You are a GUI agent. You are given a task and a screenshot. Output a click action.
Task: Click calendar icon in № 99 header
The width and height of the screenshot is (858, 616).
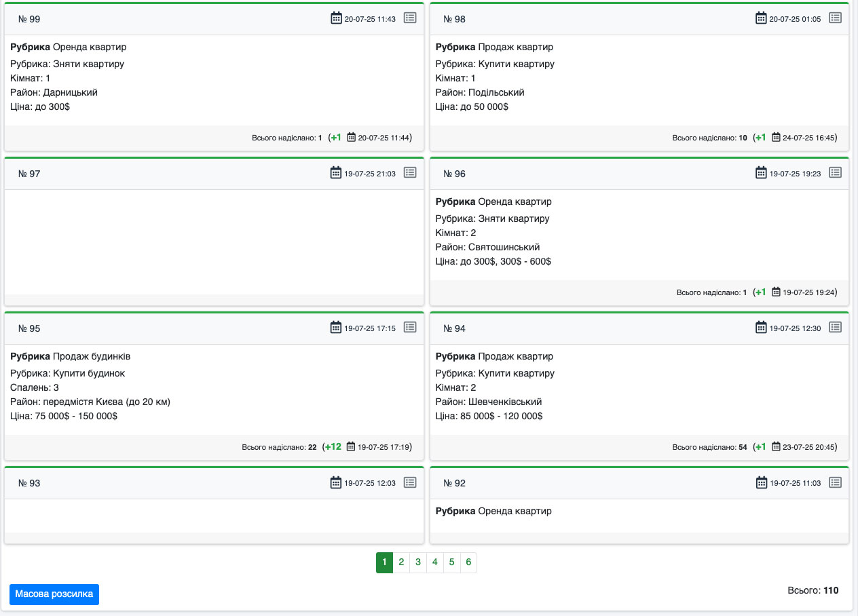pos(336,18)
